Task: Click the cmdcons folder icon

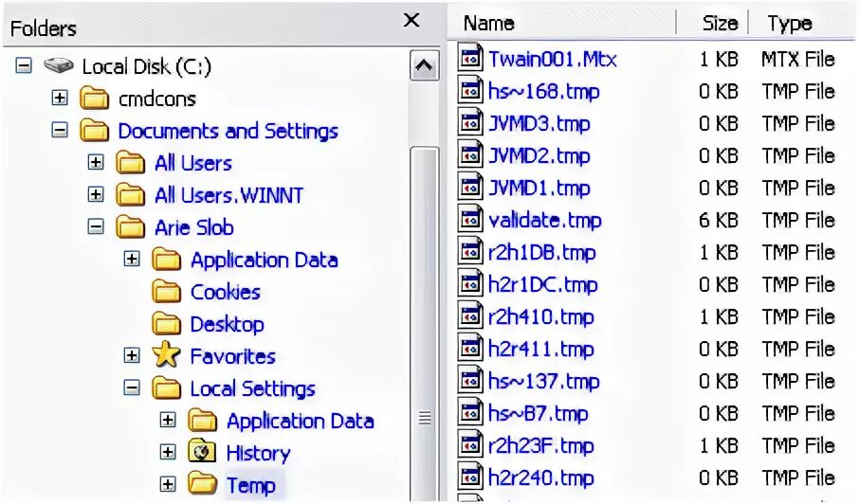Action: [94, 99]
